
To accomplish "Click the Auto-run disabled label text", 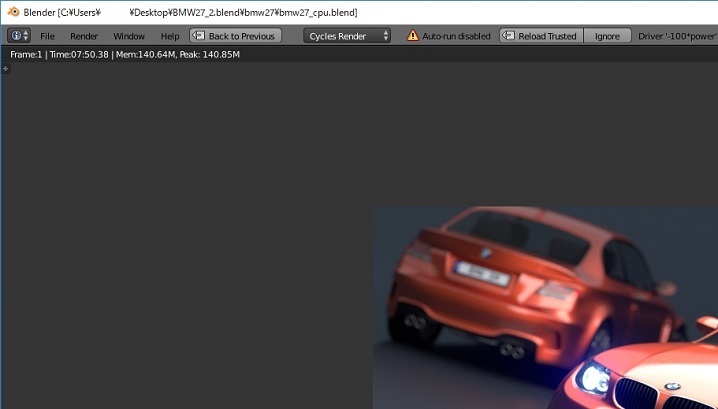I will pos(456,36).
